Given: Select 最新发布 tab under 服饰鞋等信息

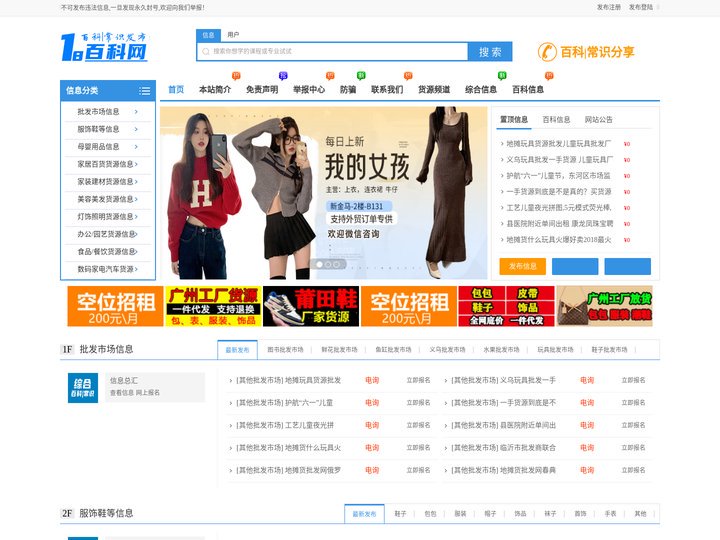Looking at the screenshot, I should coord(365,514).
